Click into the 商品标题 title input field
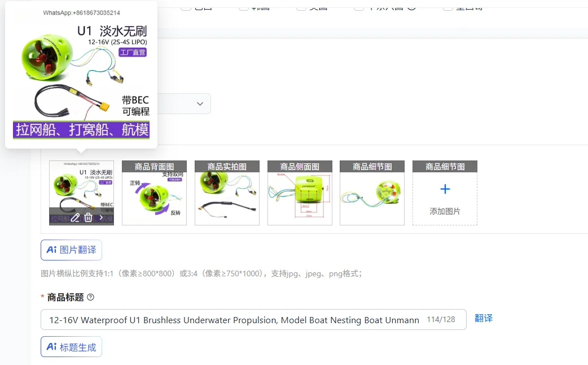 [253, 320]
